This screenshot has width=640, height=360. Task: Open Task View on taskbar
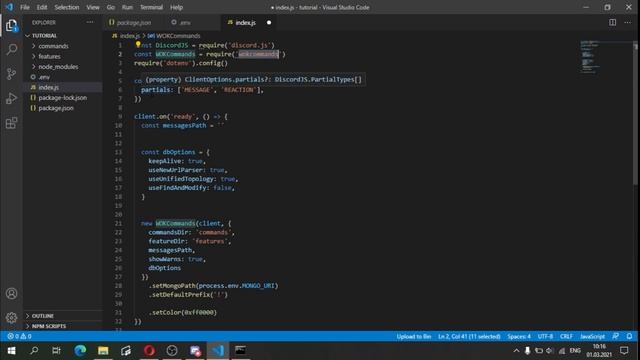tap(56, 351)
